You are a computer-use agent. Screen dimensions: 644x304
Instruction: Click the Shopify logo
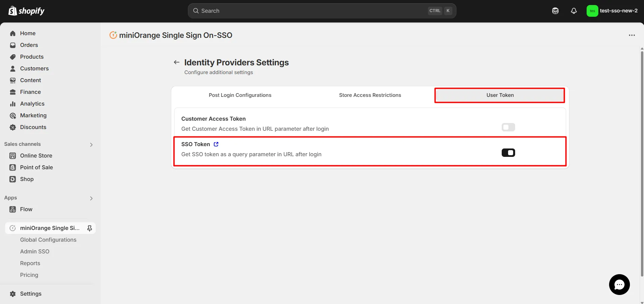point(26,11)
